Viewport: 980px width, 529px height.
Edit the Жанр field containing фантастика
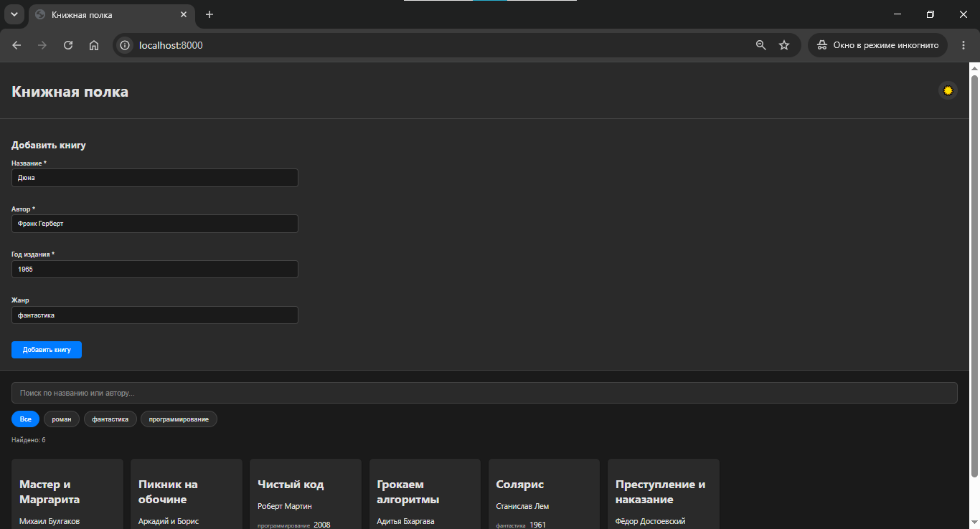155,315
